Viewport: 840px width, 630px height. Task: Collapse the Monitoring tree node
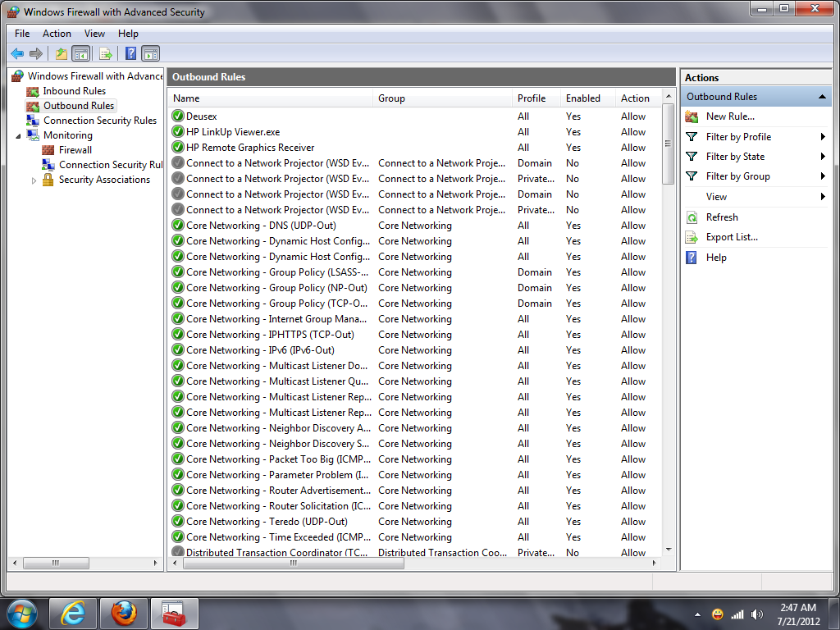pyautogui.click(x=19, y=135)
